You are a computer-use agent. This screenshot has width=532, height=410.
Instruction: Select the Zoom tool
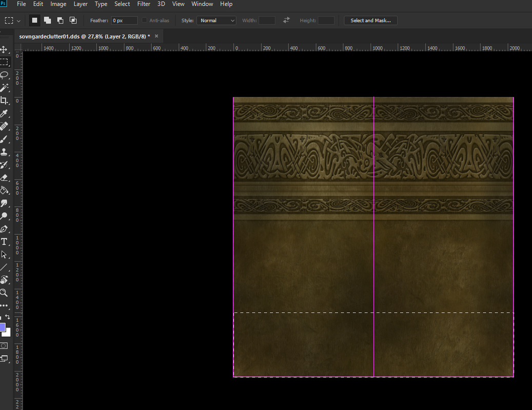pyautogui.click(x=4, y=293)
